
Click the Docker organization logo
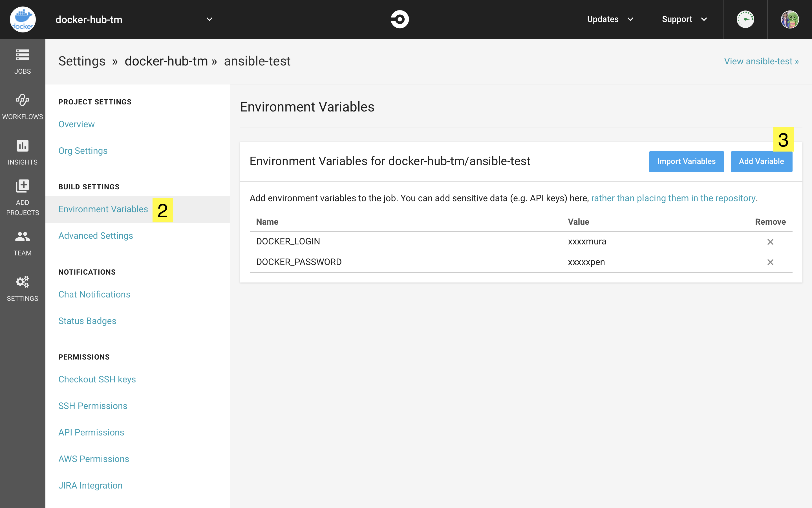[23, 19]
